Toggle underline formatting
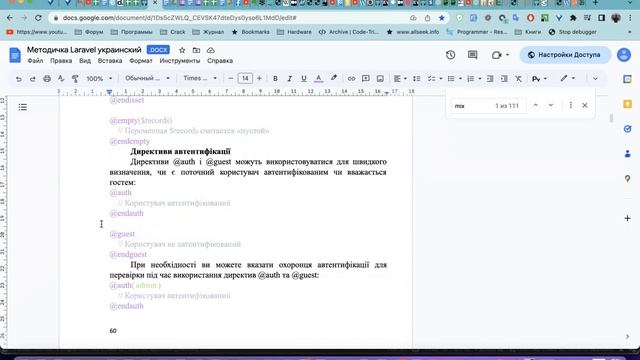The height and width of the screenshot is (360, 640). click(x=304, y=78)
